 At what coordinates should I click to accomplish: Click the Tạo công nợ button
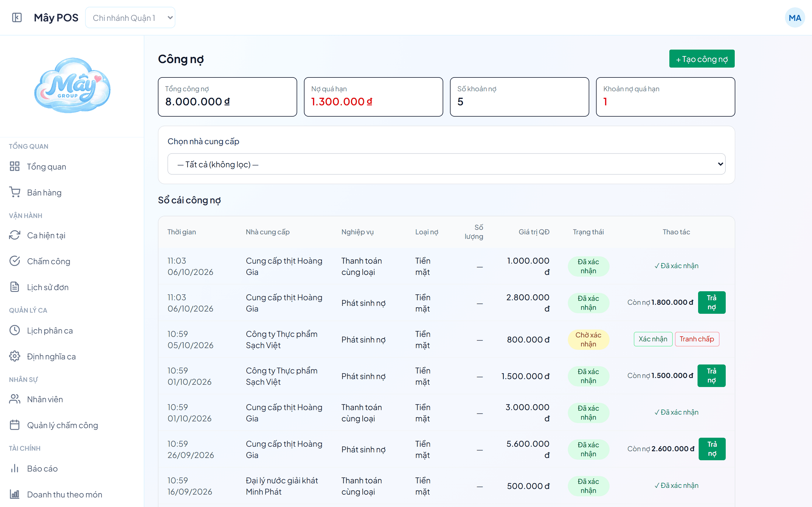click(702, 59)
